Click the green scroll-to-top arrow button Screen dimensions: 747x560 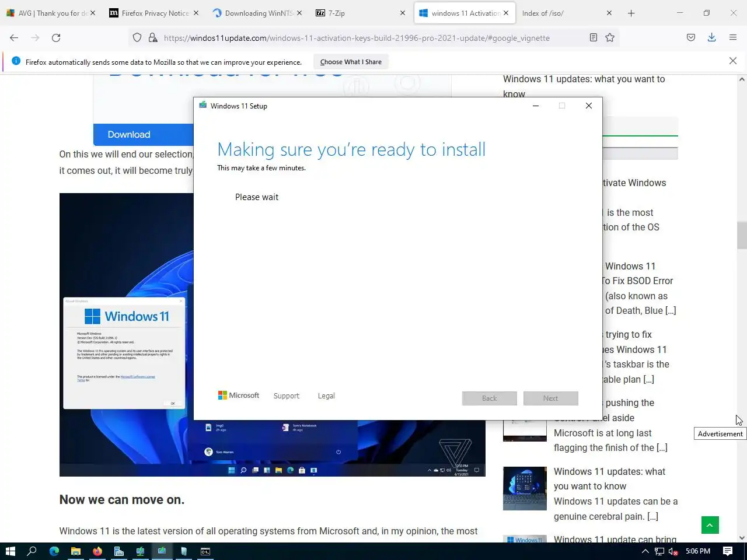pyautogui.click(x=710, y=525)
